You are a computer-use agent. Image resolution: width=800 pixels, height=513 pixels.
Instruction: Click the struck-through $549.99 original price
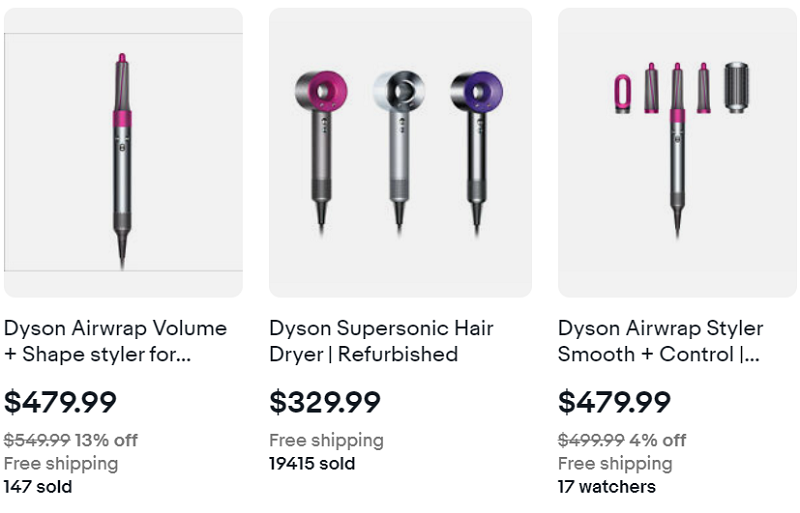click(37, 440)
